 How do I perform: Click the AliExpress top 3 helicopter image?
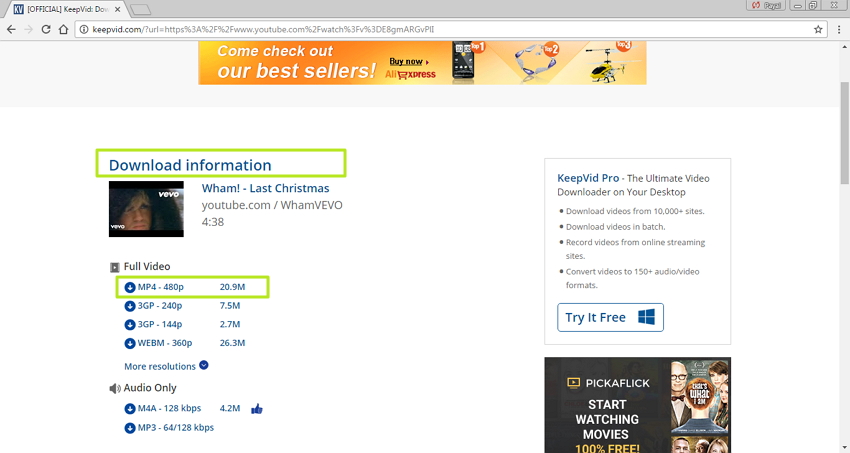click(x=609, y=65)
